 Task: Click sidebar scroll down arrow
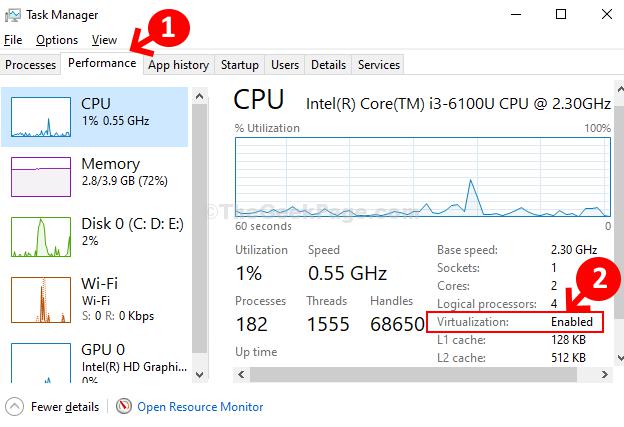200,375
